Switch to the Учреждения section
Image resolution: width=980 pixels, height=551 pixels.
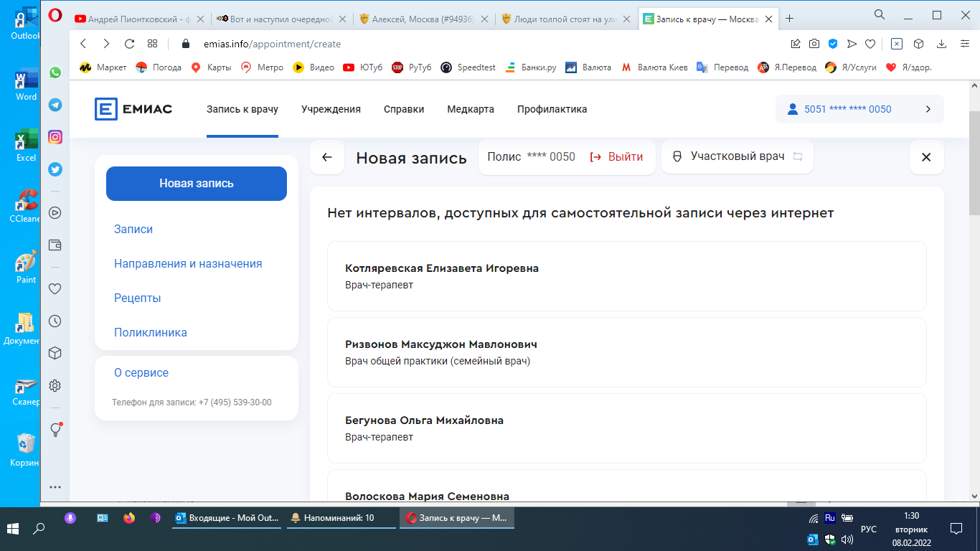(x=331, y=109)
